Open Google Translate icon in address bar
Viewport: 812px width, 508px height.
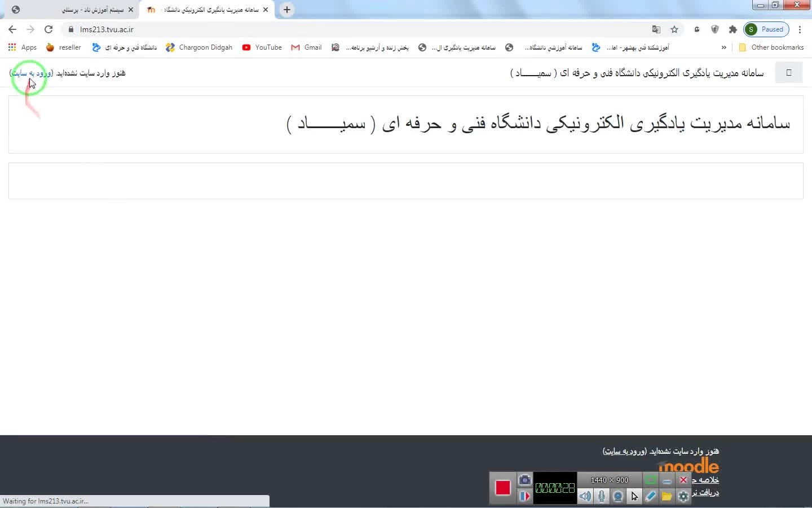pyautogui.click(x=656, y=29)
